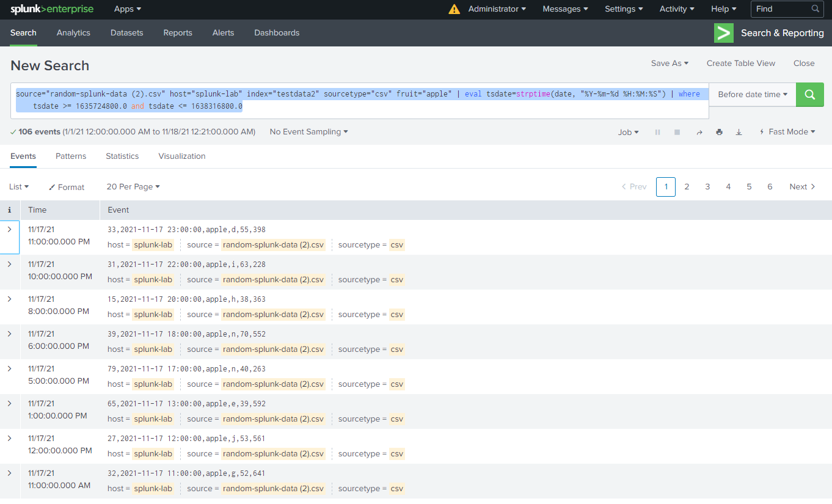Print the search results

(719, 132)
